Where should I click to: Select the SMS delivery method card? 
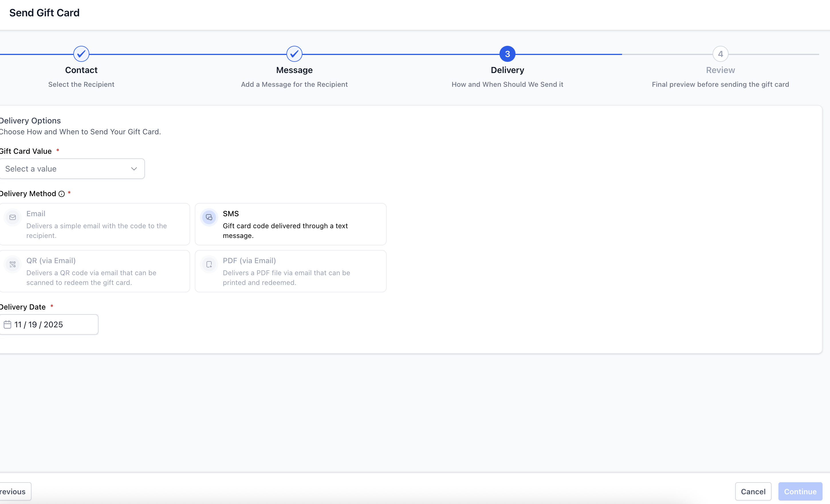tap(290, 224)
